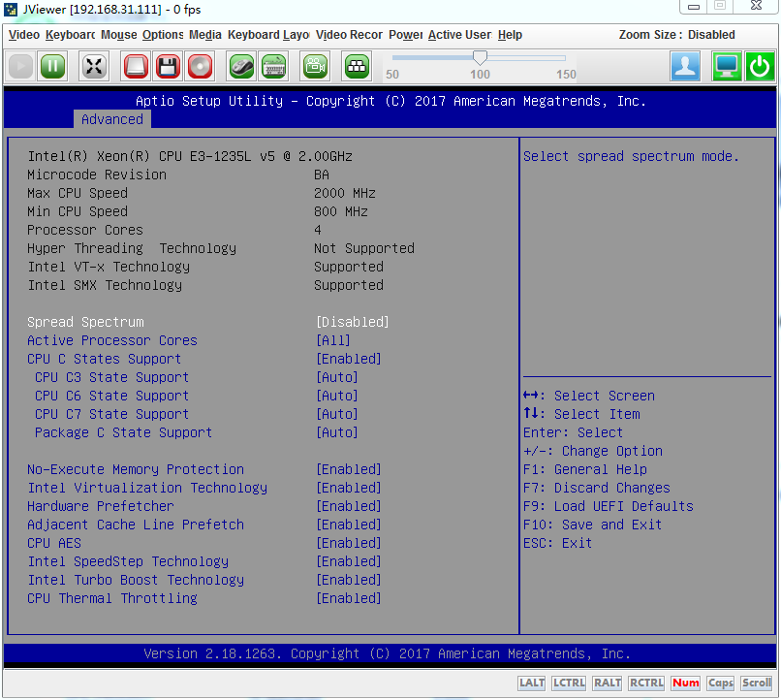
Task: Toggle the LALT key indicator
Action: (532, 683)
